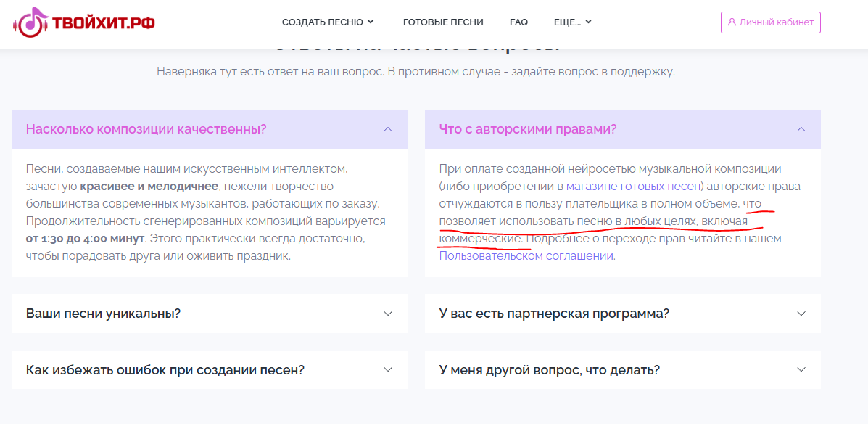Click the user icon in Личный кабинет
The width and height of the screenshot is (868, 426).
click(x=731, y=22)
